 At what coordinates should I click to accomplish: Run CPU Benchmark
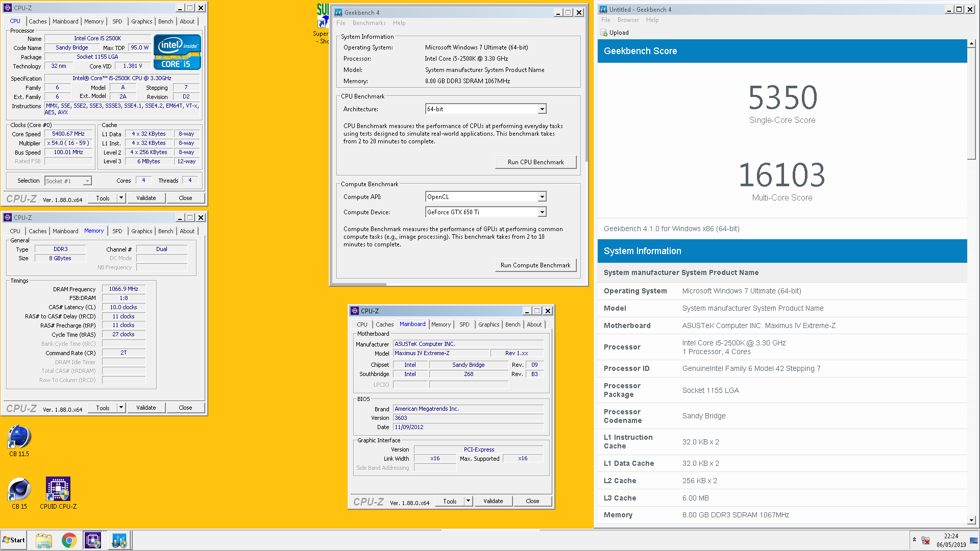[535, 162]
